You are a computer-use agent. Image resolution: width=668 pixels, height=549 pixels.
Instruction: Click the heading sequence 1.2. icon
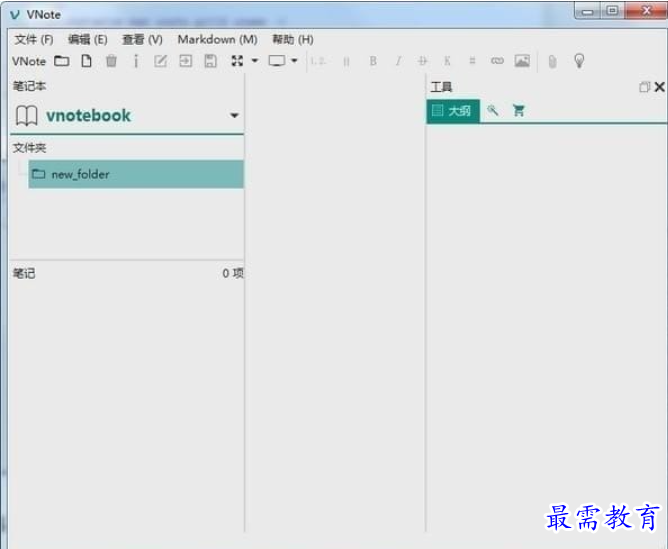coord(318,61)
